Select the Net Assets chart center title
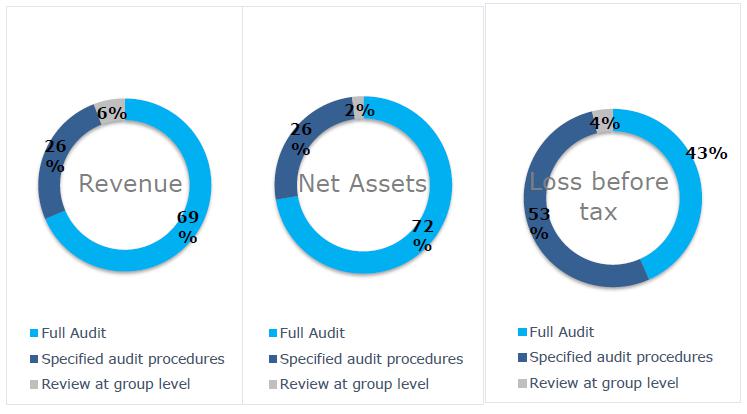 [x=362, y=184]
